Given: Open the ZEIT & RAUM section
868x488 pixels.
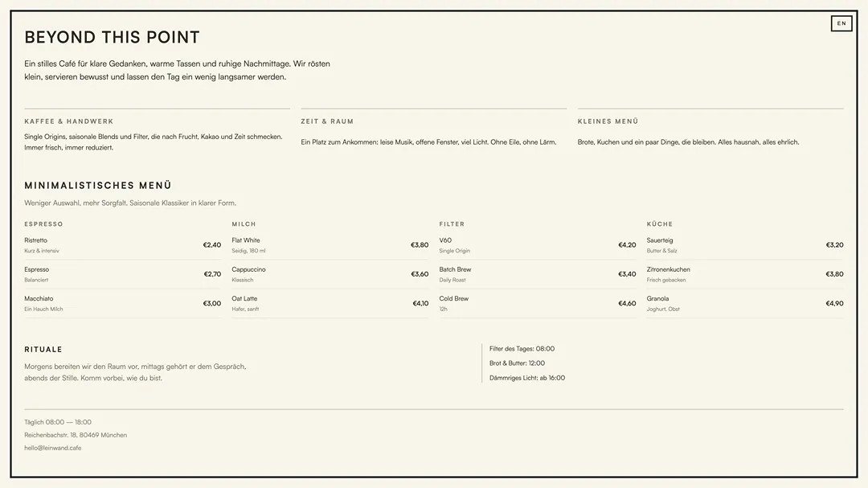Looking at the screenshot, I should pyautogui.click(x=327, y=121).
